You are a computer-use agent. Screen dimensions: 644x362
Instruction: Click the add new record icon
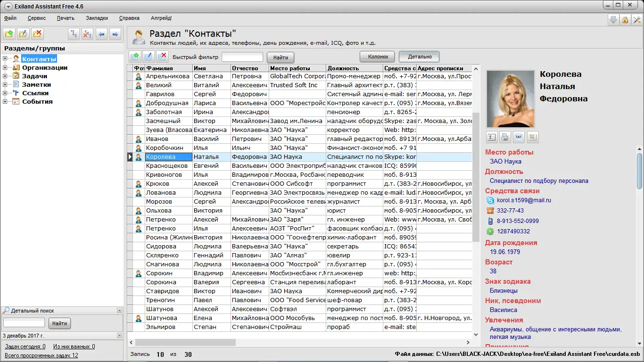coord(135,57)
